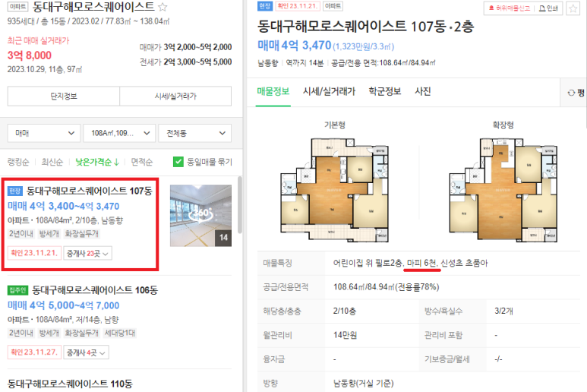Screen dimensions: 587x392
Task: Click the 집주인 badge on 106동 listing
Action: coord(17,290)
